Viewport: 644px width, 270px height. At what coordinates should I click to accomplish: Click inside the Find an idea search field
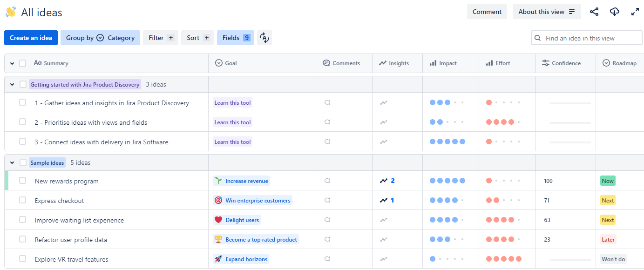[586, 38]
